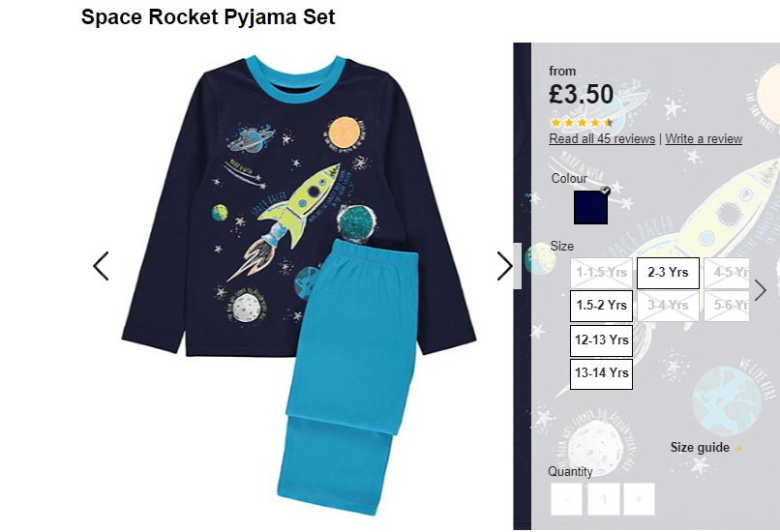Decrease quantity with the minus button

point(566,499)
